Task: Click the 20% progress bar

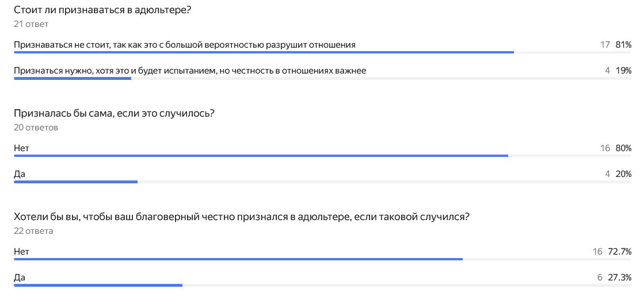Action: (x=75, y=182)
